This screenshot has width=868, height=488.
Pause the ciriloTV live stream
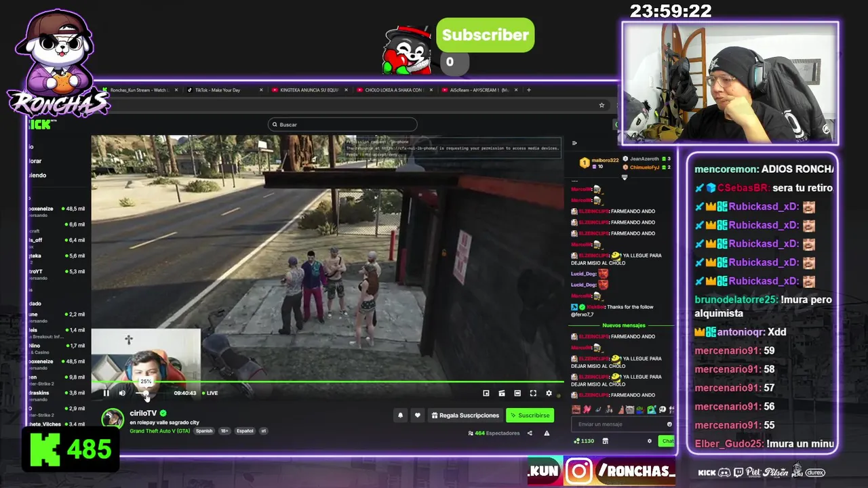tap(106, 393)
